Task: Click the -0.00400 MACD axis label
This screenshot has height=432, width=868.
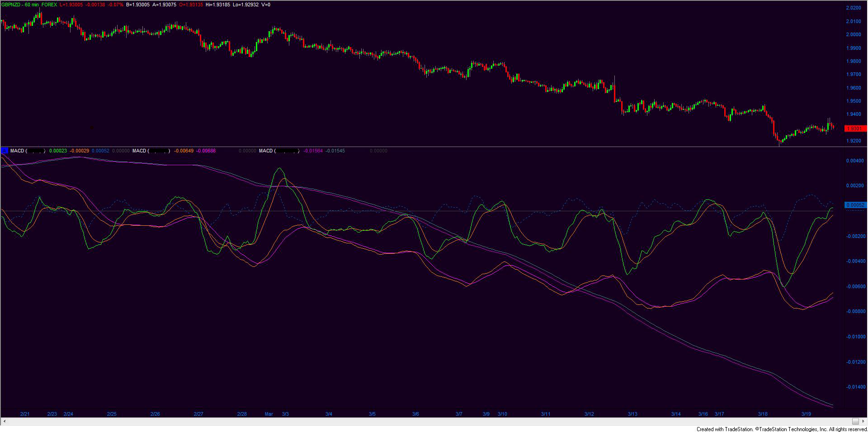Action: [855, 261]
